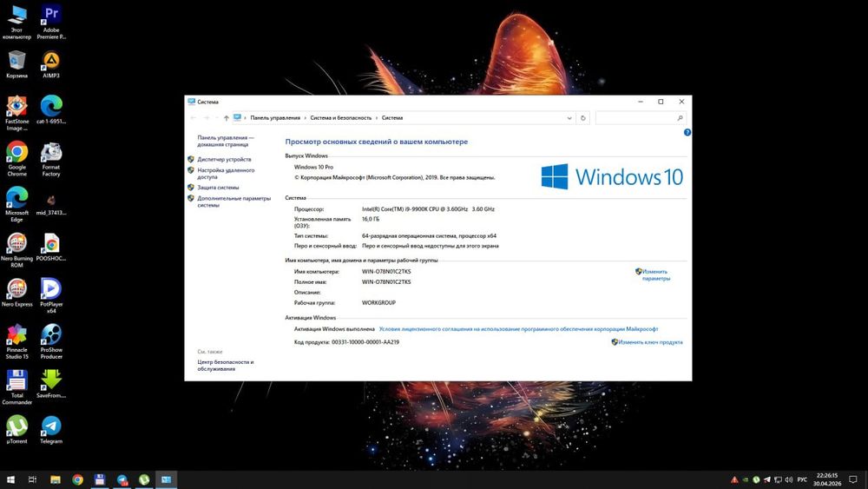Select Google Chrome desktop icon
This screenshot has height=489, width=868.
click(16, 160)
